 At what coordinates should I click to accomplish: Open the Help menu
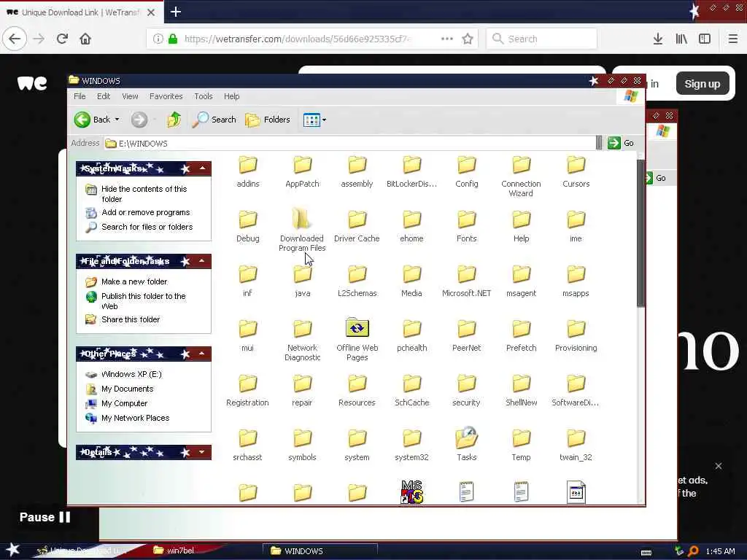coord(231,96)
